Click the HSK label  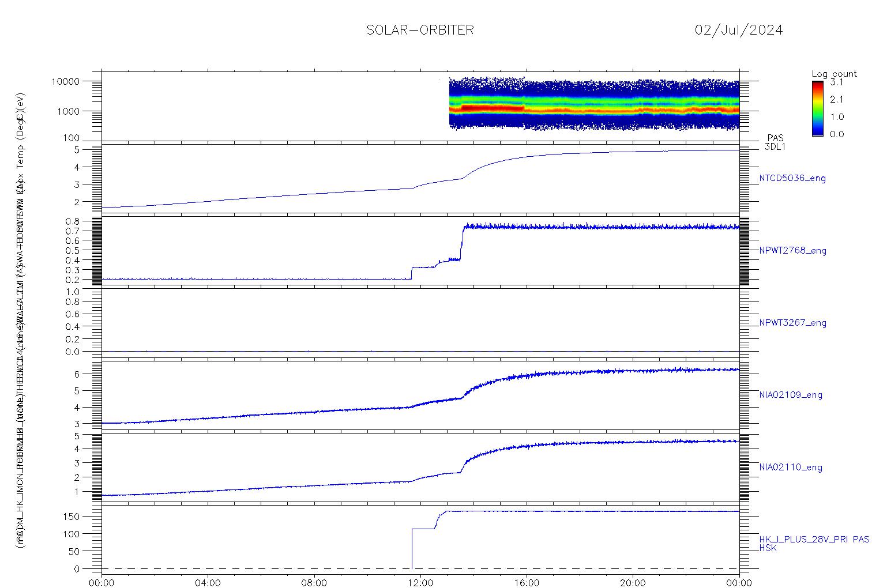(768, 548)
